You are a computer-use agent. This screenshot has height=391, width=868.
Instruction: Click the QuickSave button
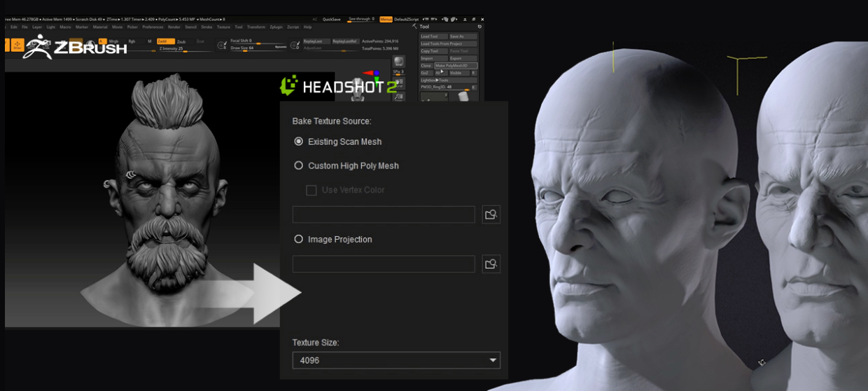coord(332,20)
